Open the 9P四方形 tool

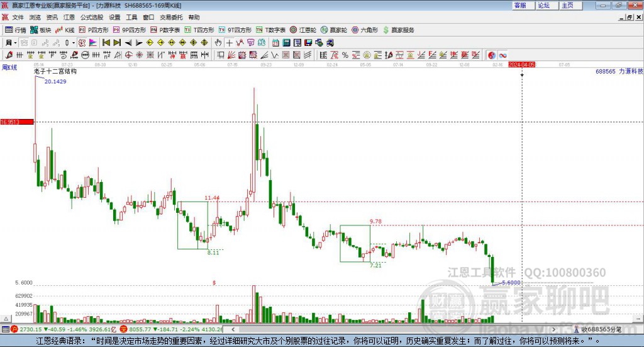pyautogui.click(x=130, y=30)
